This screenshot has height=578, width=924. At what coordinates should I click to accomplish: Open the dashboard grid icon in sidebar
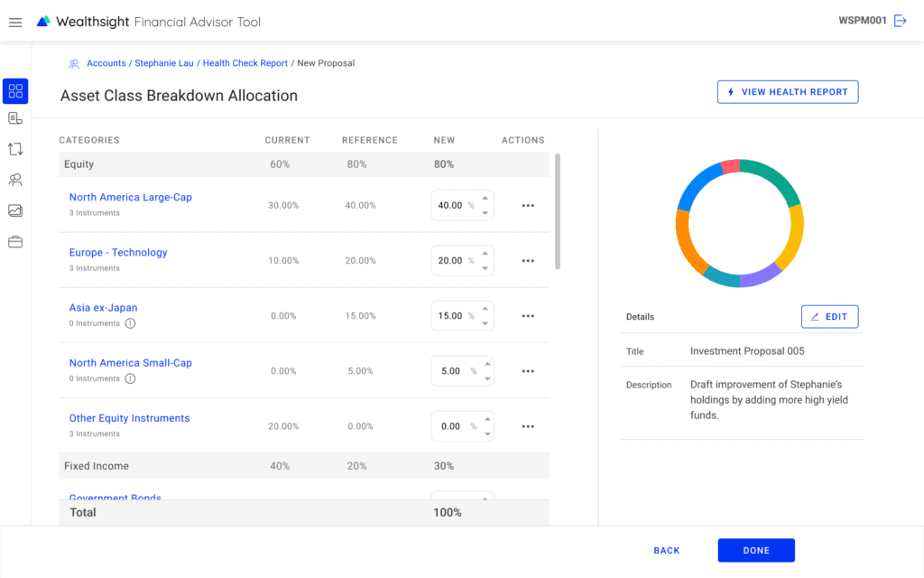14,90
